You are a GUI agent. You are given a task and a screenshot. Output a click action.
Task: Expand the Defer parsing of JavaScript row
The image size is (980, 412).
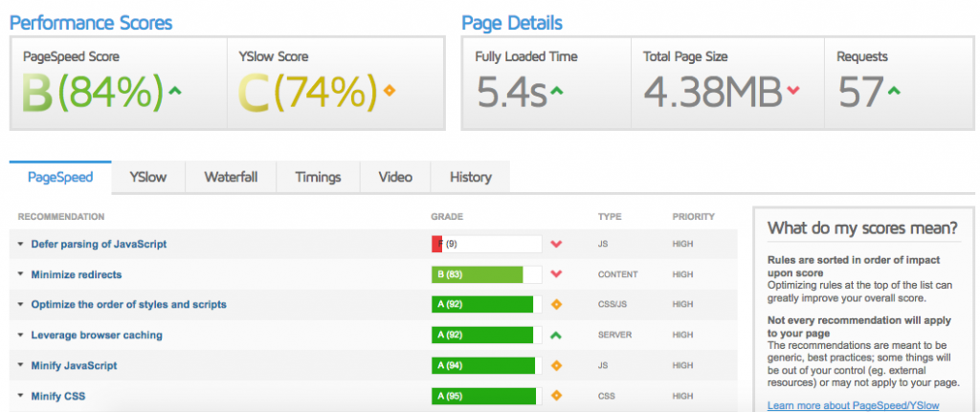(x=20, y=245)
